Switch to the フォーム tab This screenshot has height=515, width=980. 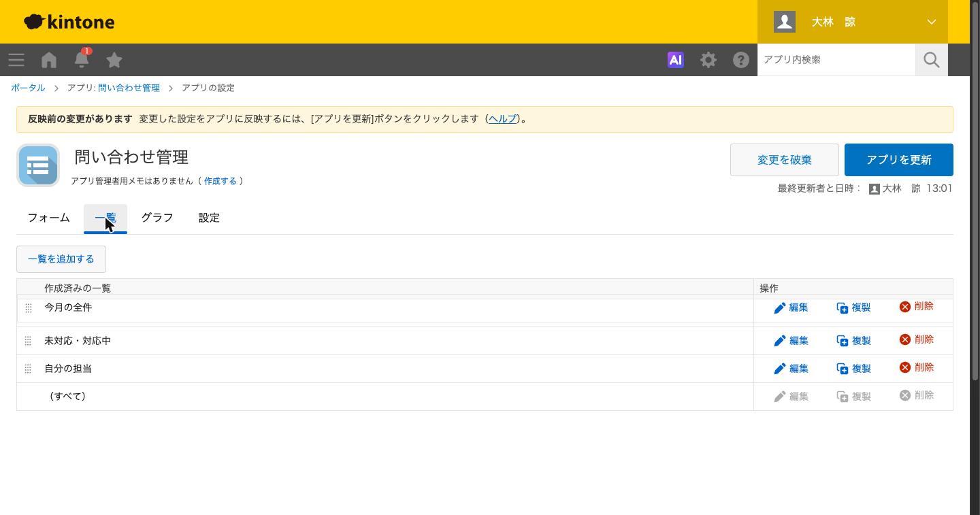coord(49,218)
